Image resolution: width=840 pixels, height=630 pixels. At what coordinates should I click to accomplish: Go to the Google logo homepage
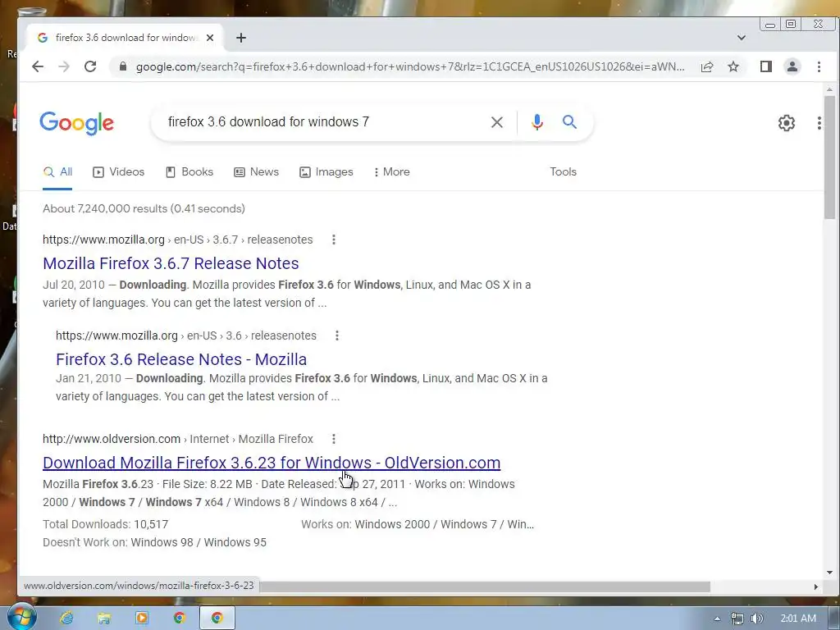[x=76, y=123]
